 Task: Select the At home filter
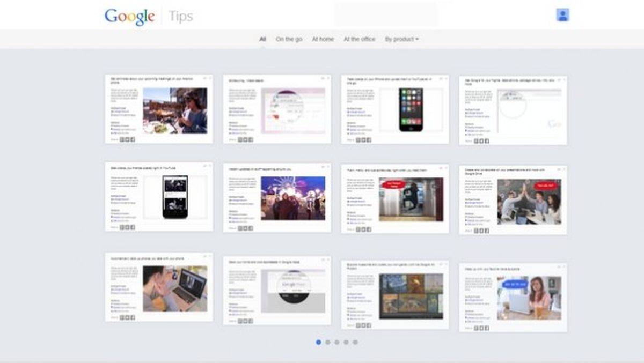[324, 39]
